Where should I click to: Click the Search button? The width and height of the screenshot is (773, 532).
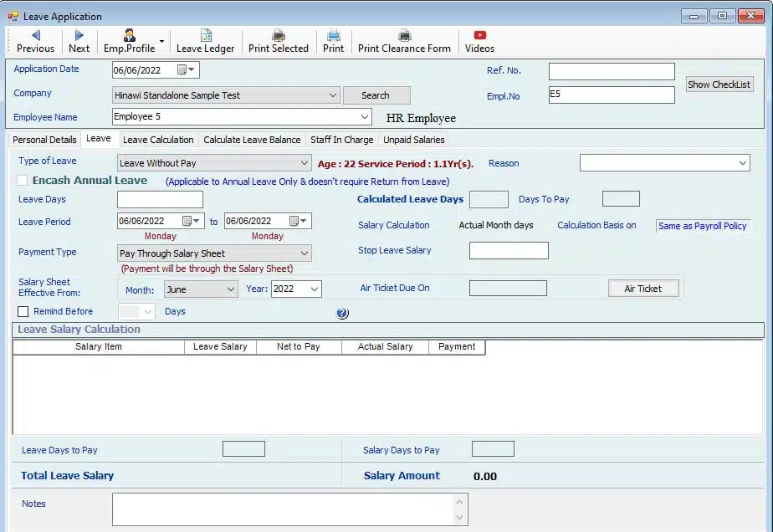click(376, 95)
